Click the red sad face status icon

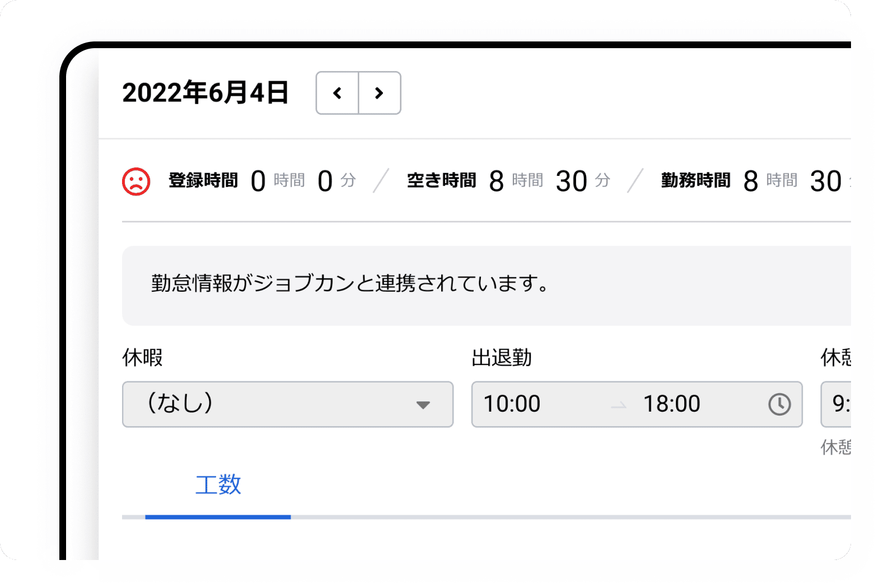pos(136,181)
